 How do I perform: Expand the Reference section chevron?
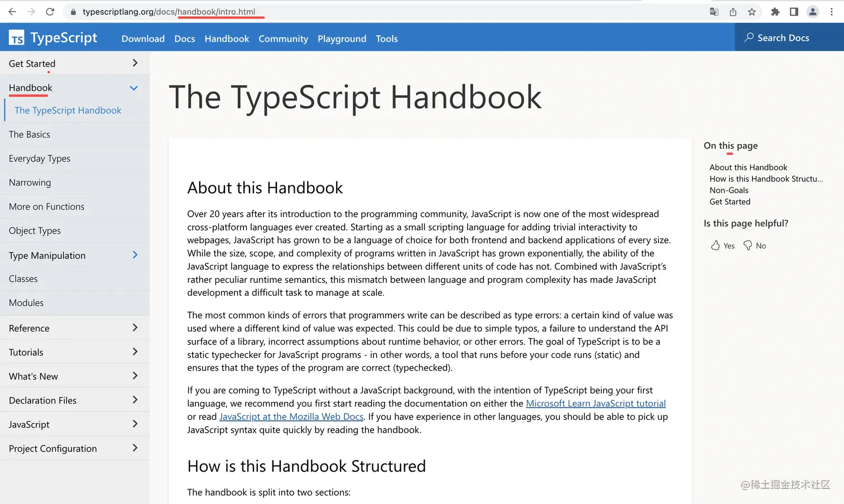coord(135,328)
